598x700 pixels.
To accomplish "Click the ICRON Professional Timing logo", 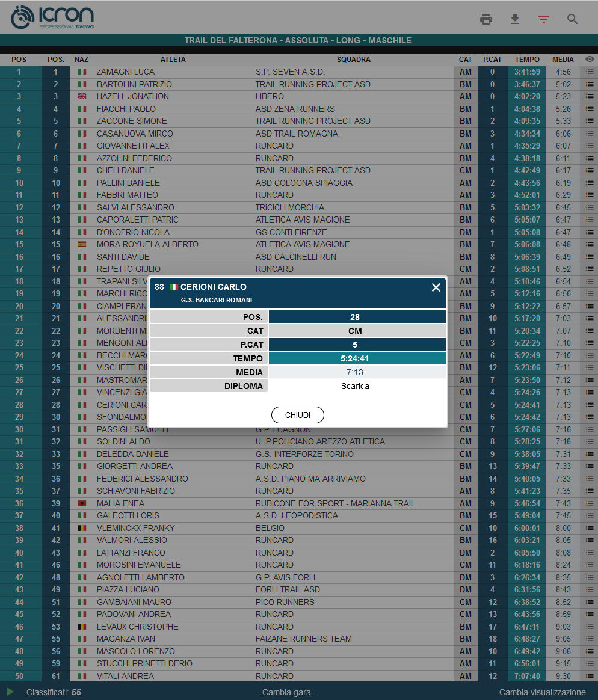I will pos(52,17).
